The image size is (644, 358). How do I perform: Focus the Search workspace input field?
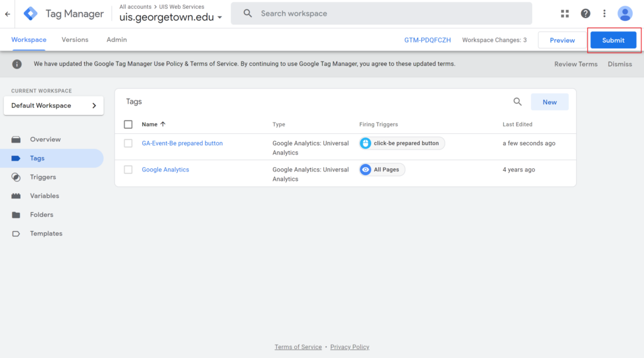click(381, 14)
